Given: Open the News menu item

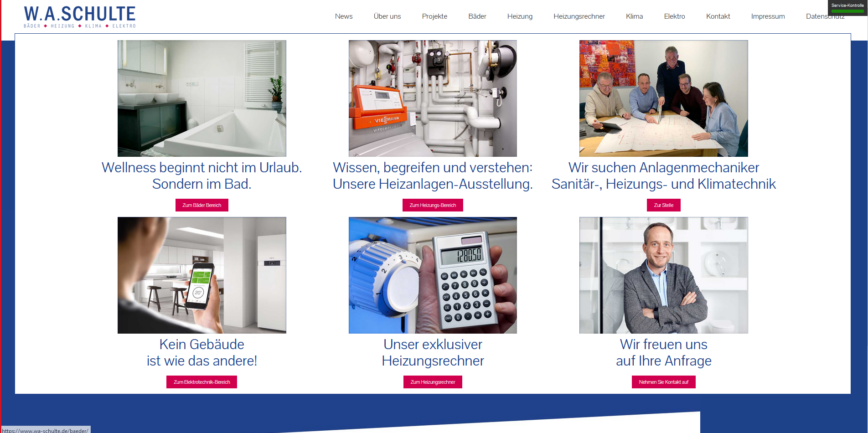Looking at the screenshot, I should (344, 16).
